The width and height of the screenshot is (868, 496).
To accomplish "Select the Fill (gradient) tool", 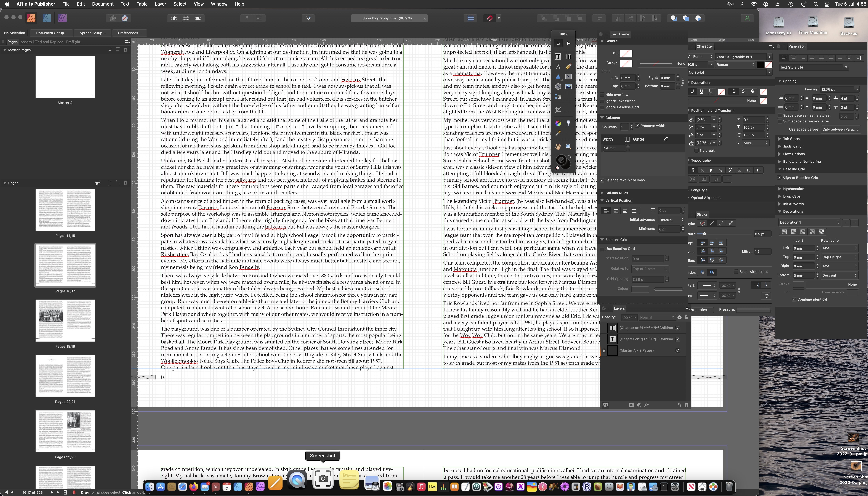I will (558, 123).
